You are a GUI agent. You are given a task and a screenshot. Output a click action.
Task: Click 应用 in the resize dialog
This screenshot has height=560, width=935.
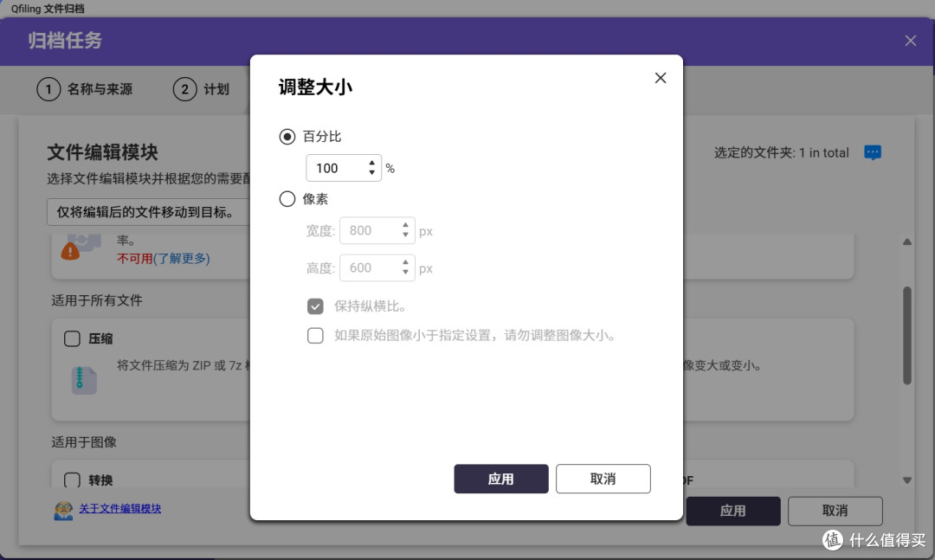(x=501, y=479)
